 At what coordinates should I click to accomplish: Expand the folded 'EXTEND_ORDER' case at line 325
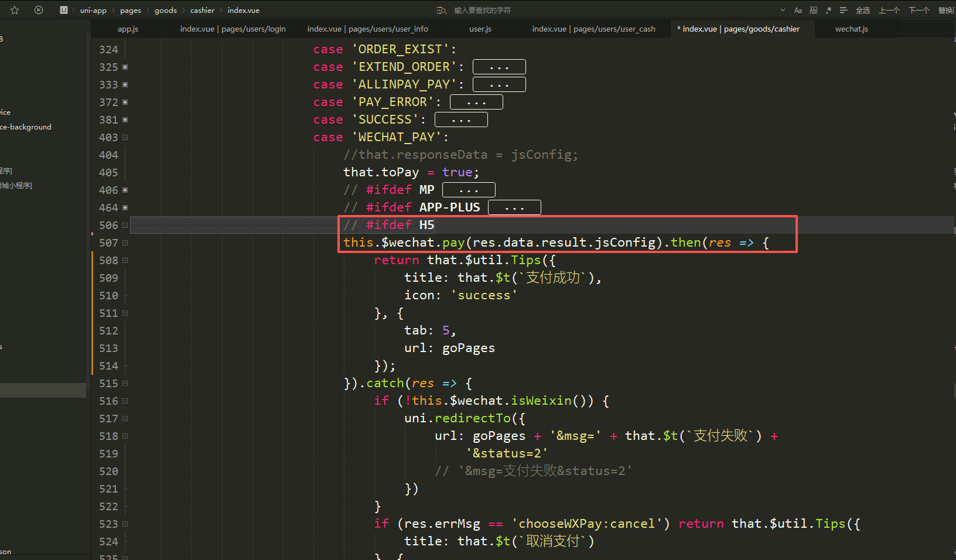[x=125, y=67]
